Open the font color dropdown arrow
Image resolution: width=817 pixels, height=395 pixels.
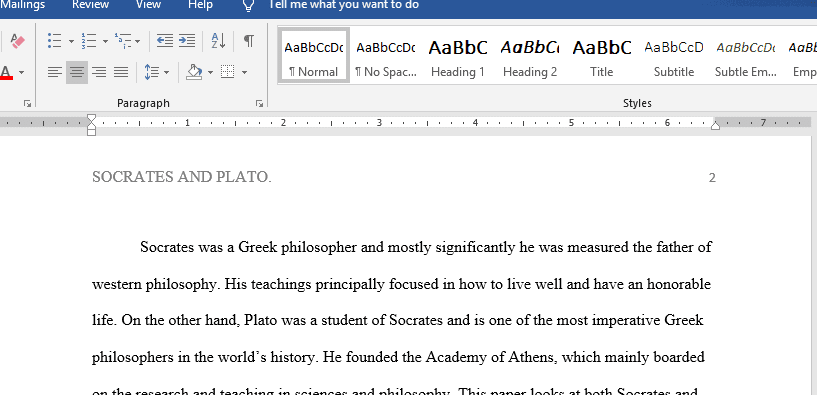[x=21, y=72]
